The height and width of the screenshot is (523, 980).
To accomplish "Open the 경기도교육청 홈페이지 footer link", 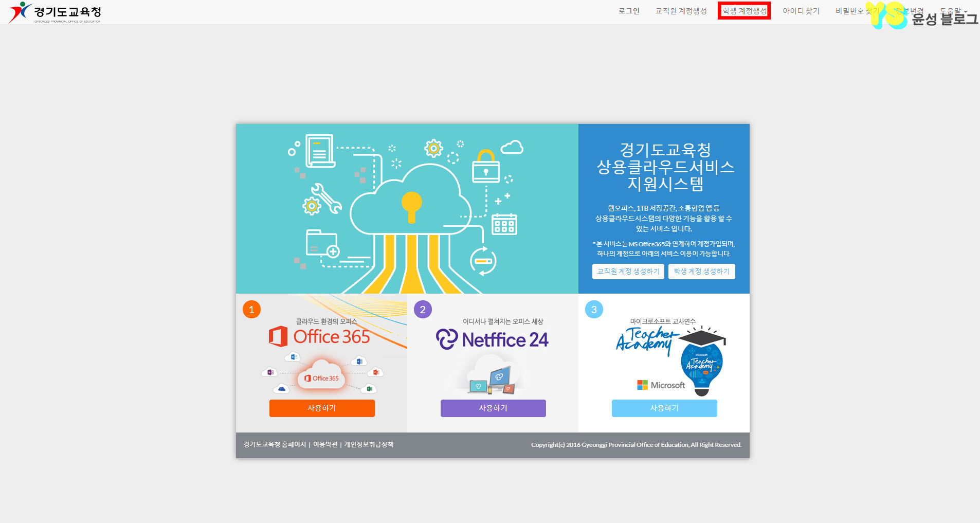I will tap(275, 445).
